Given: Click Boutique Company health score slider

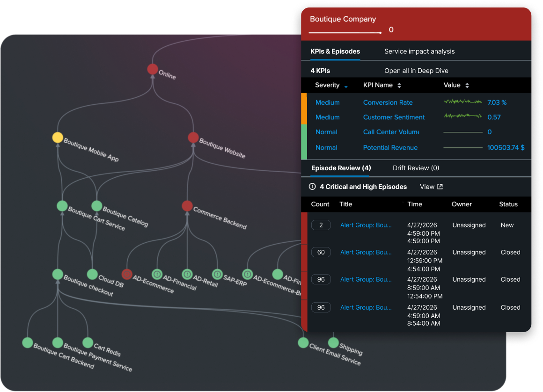Looking at the screenshot, I should pyautogui.click(x=345, y=33).
